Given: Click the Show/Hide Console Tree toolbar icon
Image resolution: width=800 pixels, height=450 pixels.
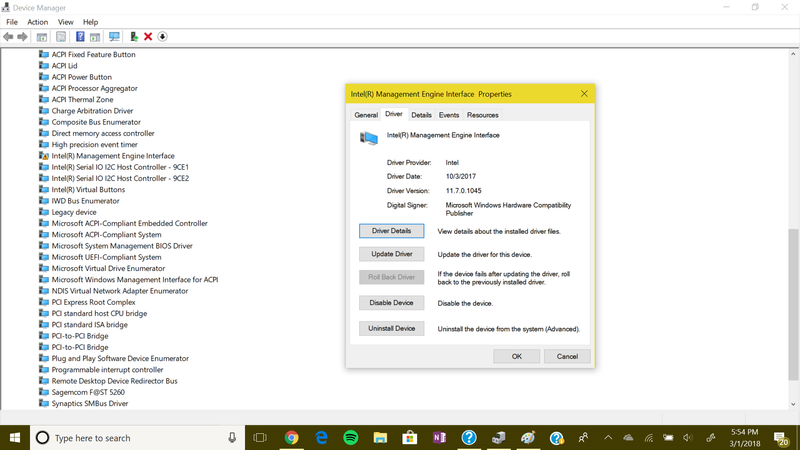Looking at the screenshot, I should [42, 37].
